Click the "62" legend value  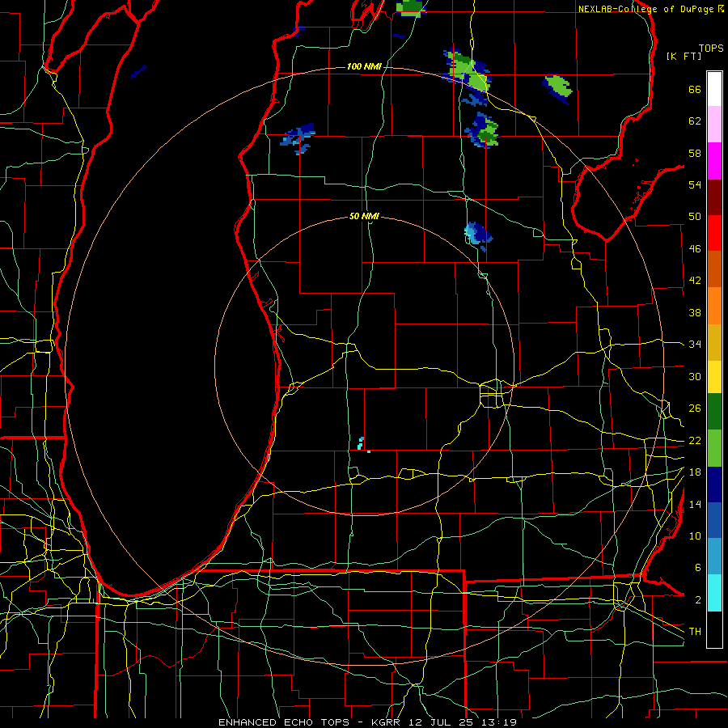click(695, 121)
